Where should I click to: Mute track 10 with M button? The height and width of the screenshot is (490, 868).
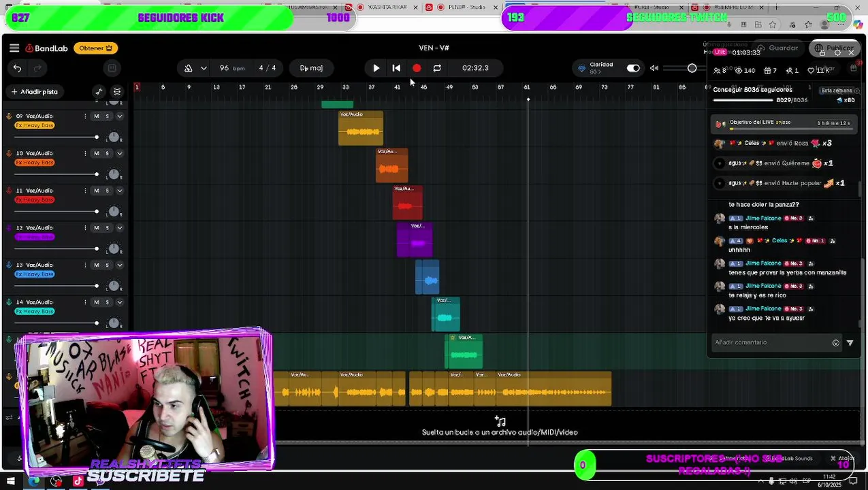tap(96, 154)
